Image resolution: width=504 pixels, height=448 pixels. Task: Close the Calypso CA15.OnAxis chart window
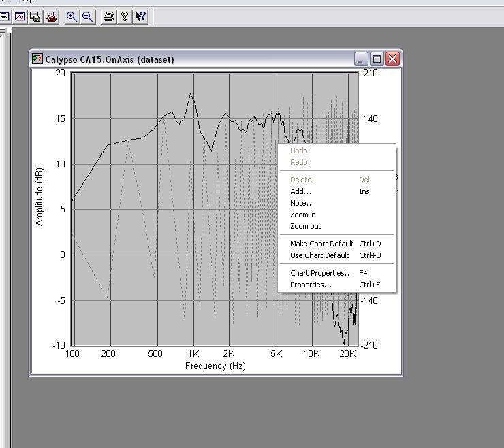393,59
